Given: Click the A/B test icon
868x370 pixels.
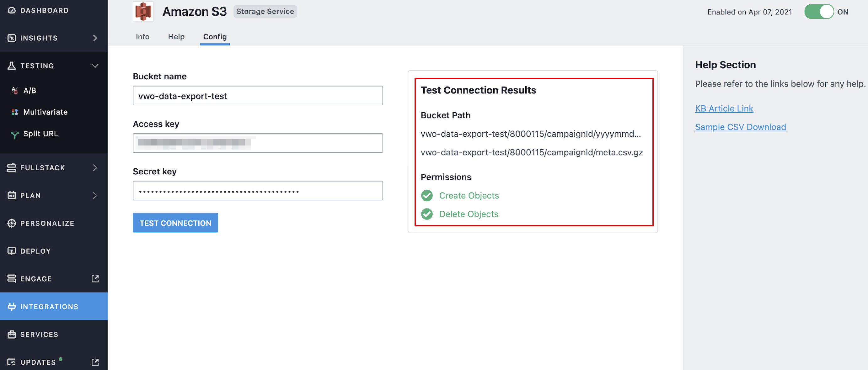Looking at the screenshot, I should click(14, 90).
